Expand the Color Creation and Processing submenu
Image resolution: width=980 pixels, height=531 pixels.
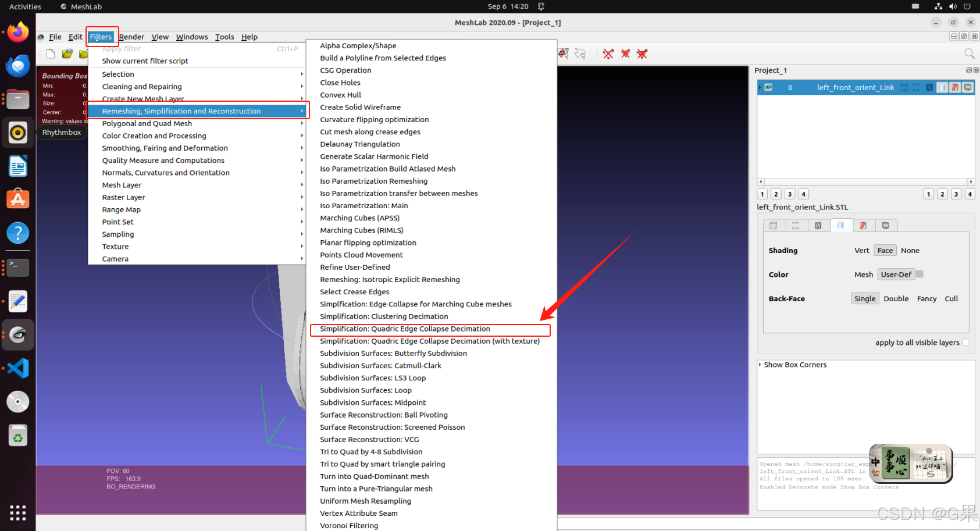[x=197, y=136]
